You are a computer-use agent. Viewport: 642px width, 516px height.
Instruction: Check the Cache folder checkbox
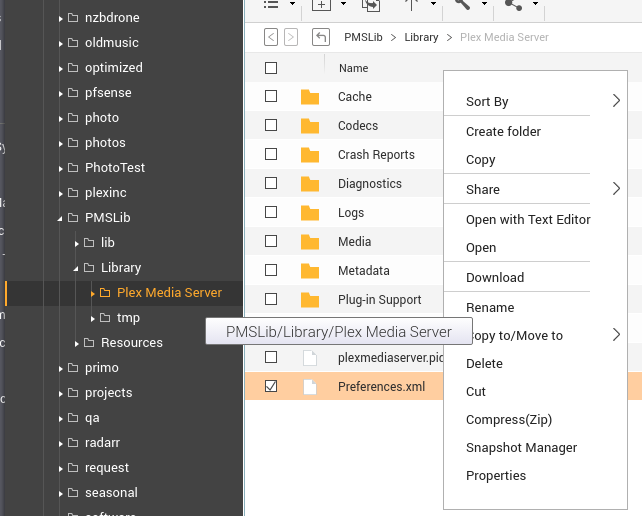271,96
